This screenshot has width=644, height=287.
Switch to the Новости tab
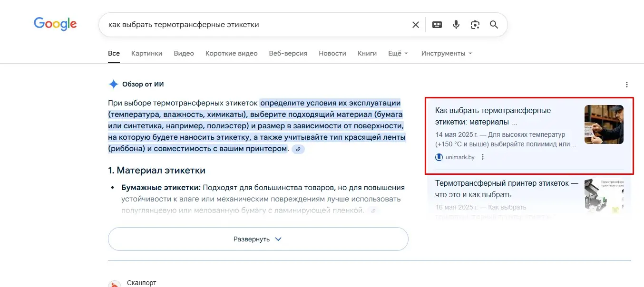click(x=332, y=53)
